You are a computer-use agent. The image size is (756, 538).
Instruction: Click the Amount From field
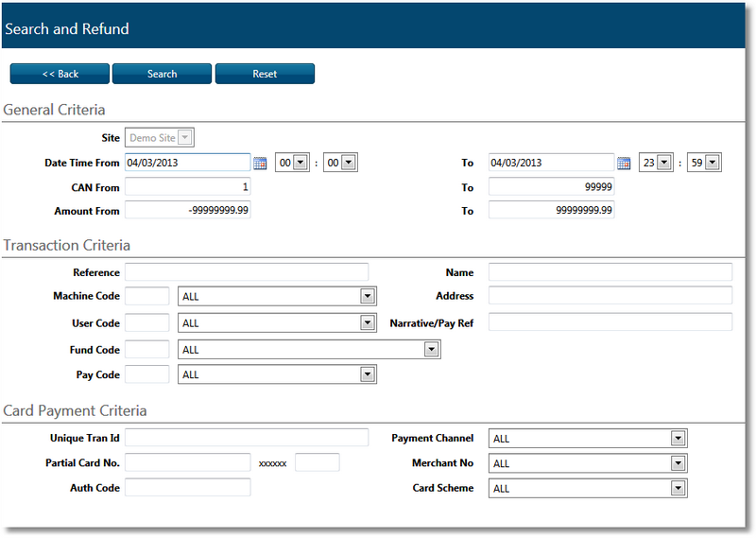coord(187,210)
